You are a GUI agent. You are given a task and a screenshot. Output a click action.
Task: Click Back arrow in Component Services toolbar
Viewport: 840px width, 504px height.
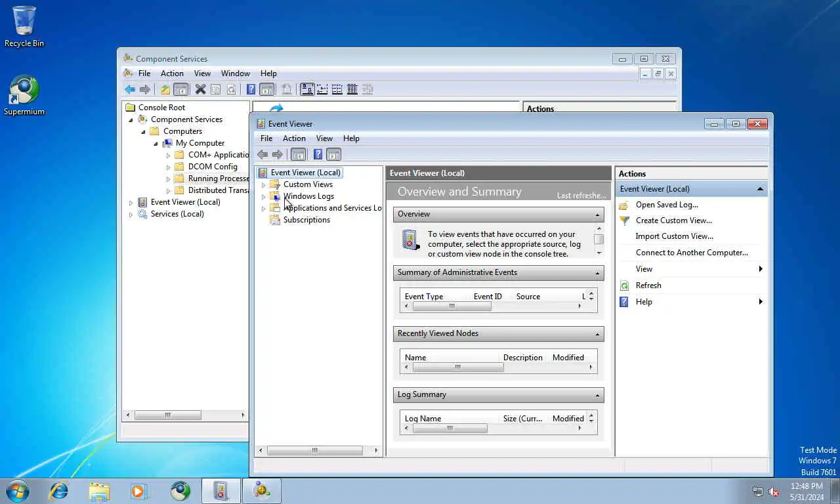tap(130, 89)
